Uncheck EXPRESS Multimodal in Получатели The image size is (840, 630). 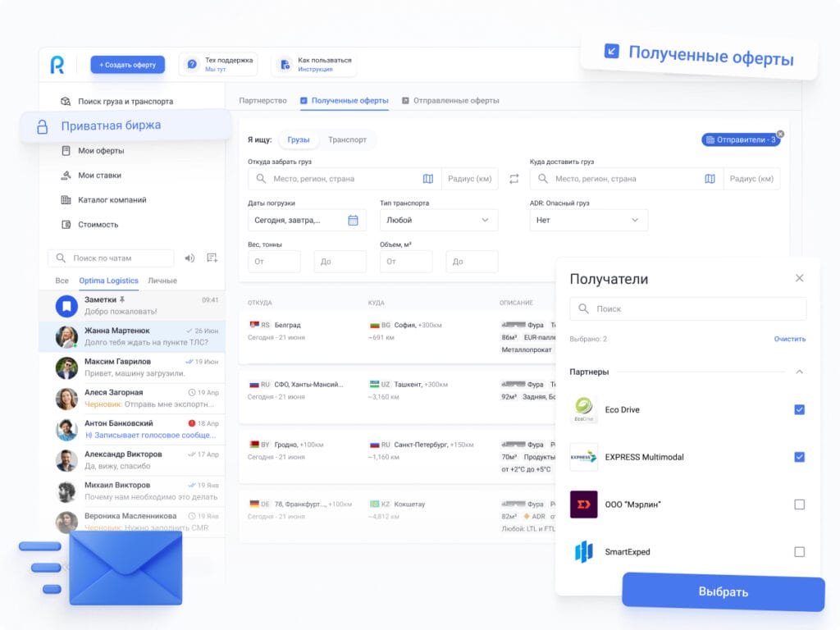click(799, 457)
